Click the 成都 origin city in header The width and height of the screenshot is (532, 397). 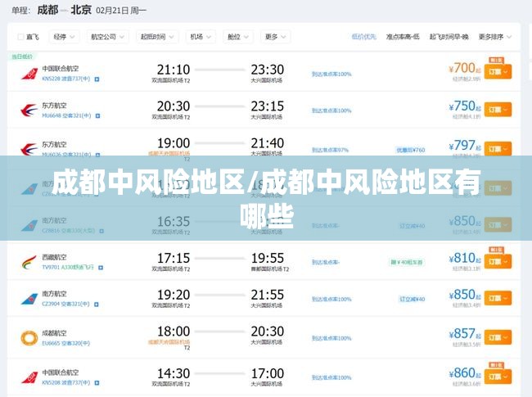click(47, 10)
